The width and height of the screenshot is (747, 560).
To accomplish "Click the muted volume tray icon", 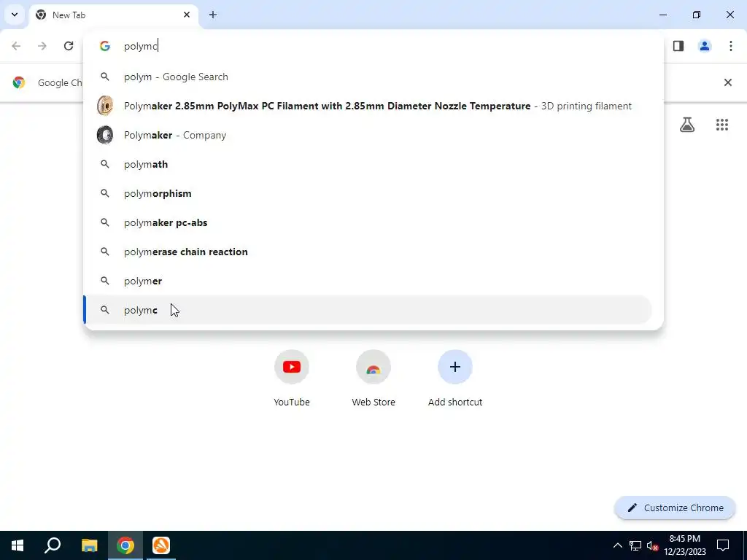I will point(652,545).
